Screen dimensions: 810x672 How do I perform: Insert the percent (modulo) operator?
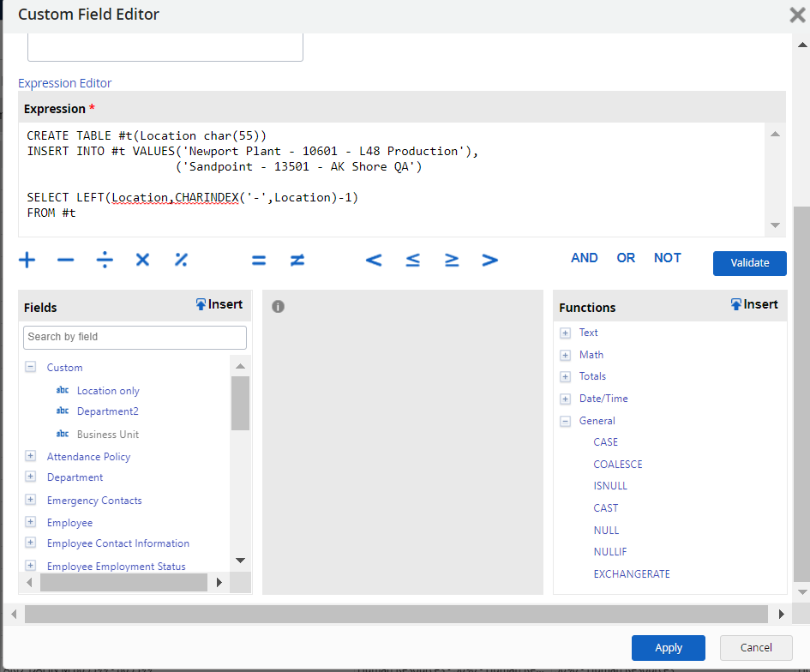181,260
